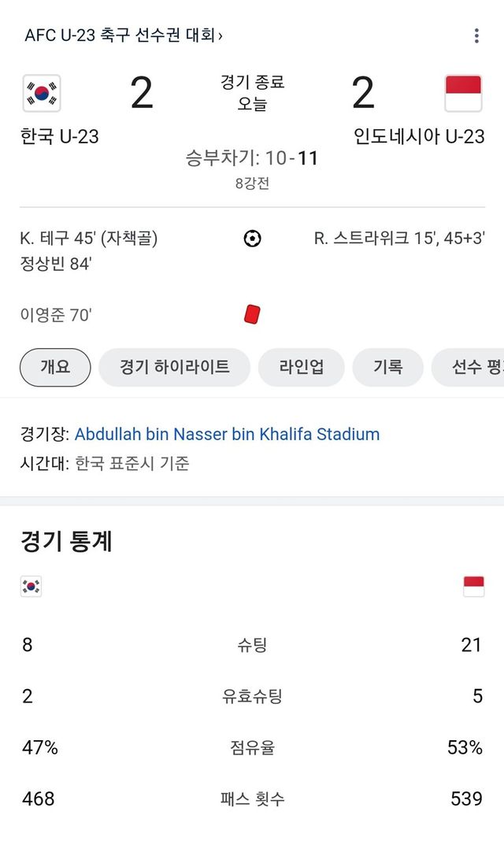The image size is (504, 841).
Task: Open Abdullah bin Nasser bin Khalifa Stadium link
Action: [x=227, y=434]
